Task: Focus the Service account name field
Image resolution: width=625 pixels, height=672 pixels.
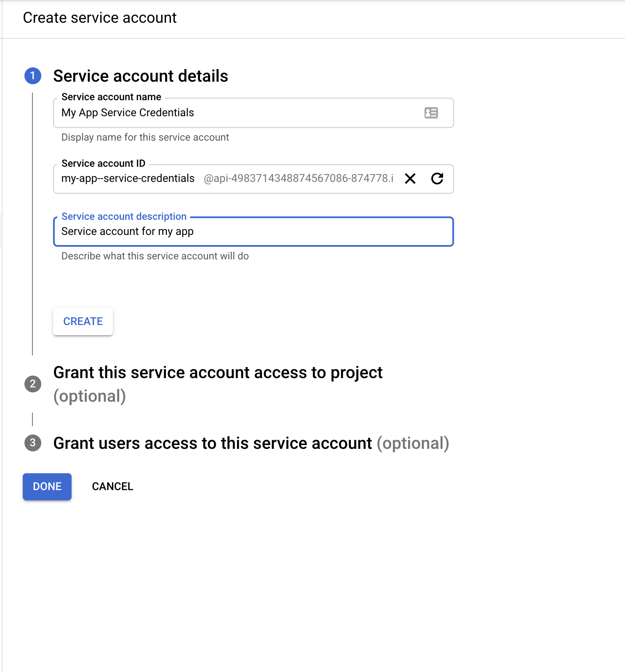Action: coord(236,113)
